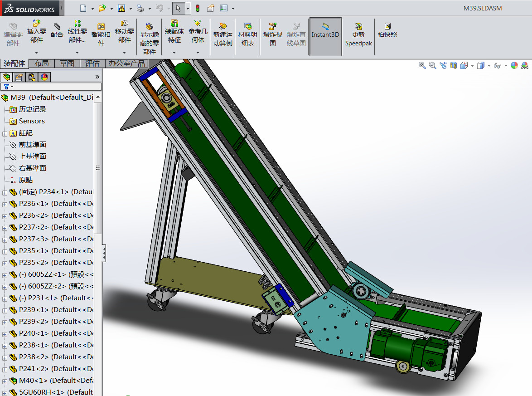Click the 配合 (Mate) paperclip icon
The width and height of the screenshot is (532, 396).
click(57, 26)
